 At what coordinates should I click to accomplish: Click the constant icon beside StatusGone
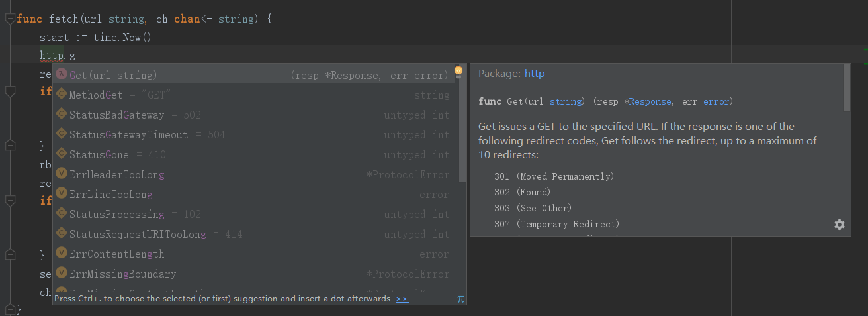(x=62, y=154)
